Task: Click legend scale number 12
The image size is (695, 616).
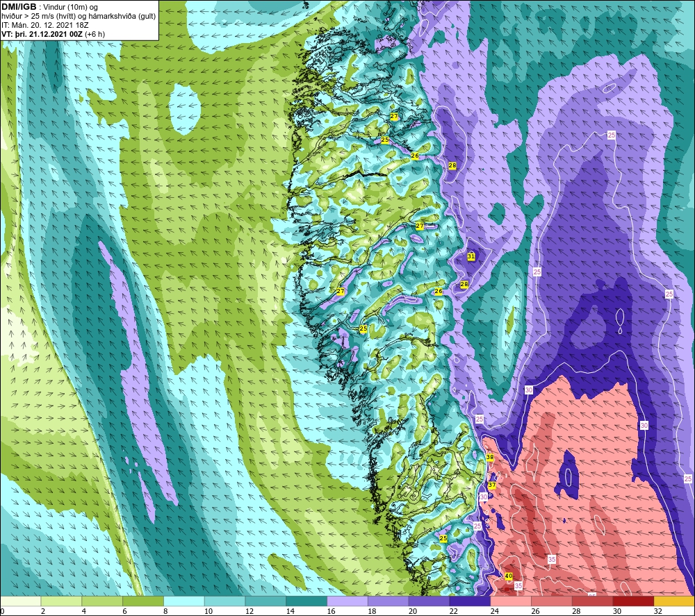Action: [x=249, y=611]
